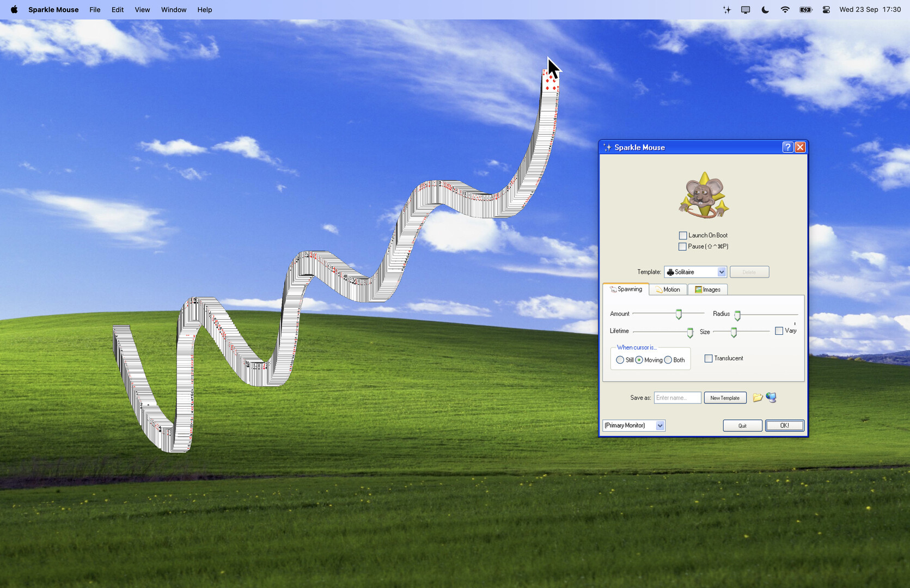This screenshot has height=588, width=910.
Task: Open the View menu
Action: pyautogui.click(x=142, y=10)
